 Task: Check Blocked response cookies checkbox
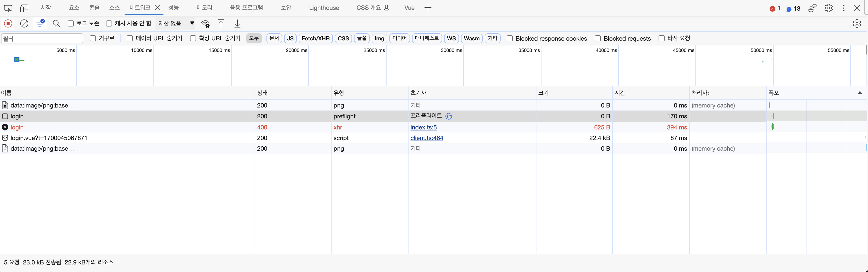coord(510,38)
